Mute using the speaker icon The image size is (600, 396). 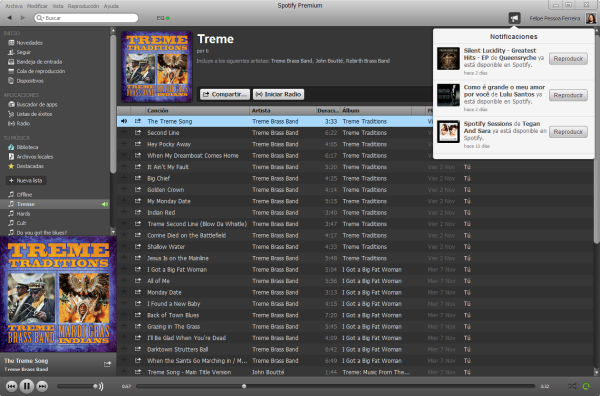(101, 386)
